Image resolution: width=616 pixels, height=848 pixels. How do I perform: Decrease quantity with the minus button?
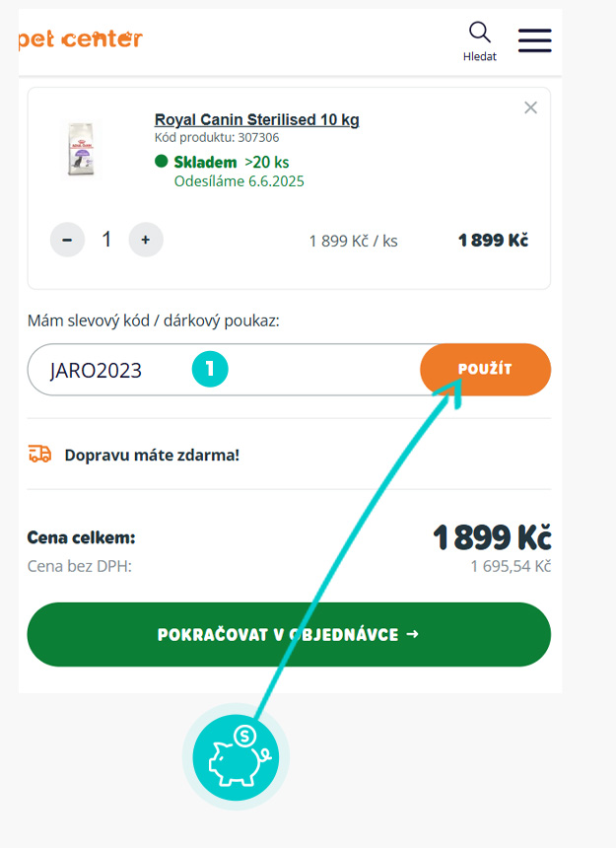pyautogui.click(x=67, y=240)
